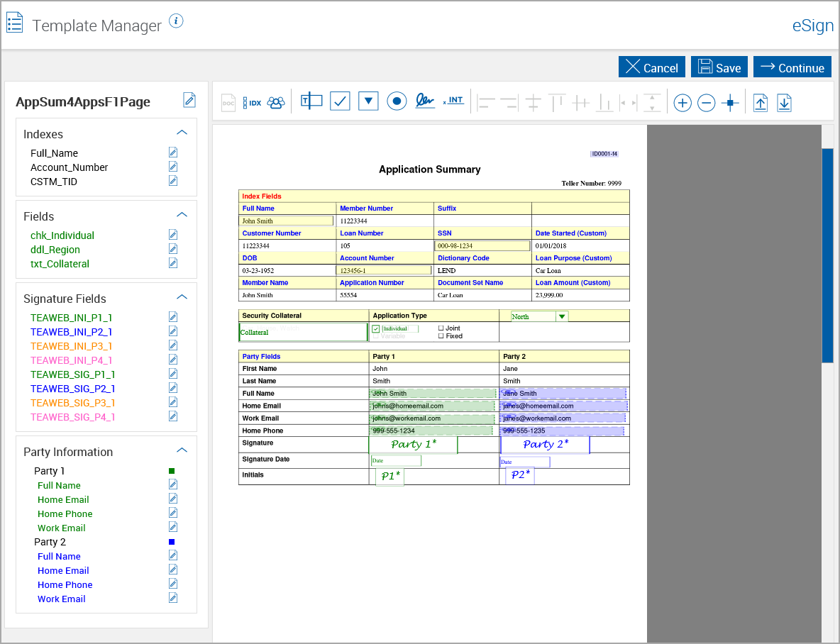Collapse the Signature Fields section

(x=182, y=296)
